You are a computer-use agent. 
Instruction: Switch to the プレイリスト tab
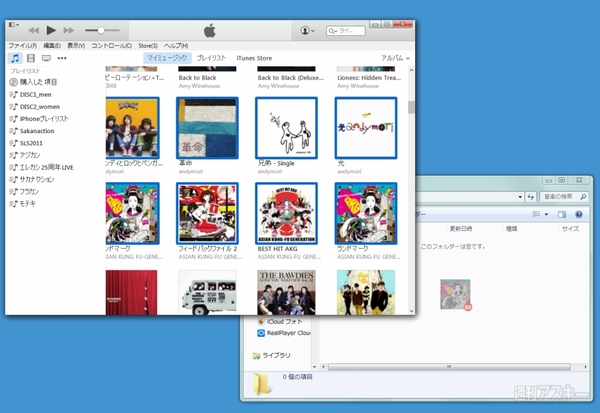[211, 58]
